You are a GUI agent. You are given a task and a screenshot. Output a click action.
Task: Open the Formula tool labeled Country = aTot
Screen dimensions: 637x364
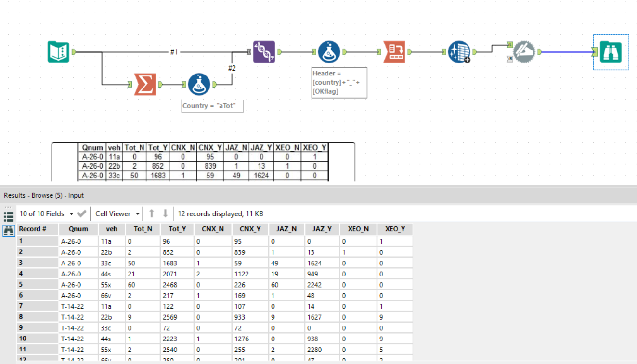click(x=199, y=84)
